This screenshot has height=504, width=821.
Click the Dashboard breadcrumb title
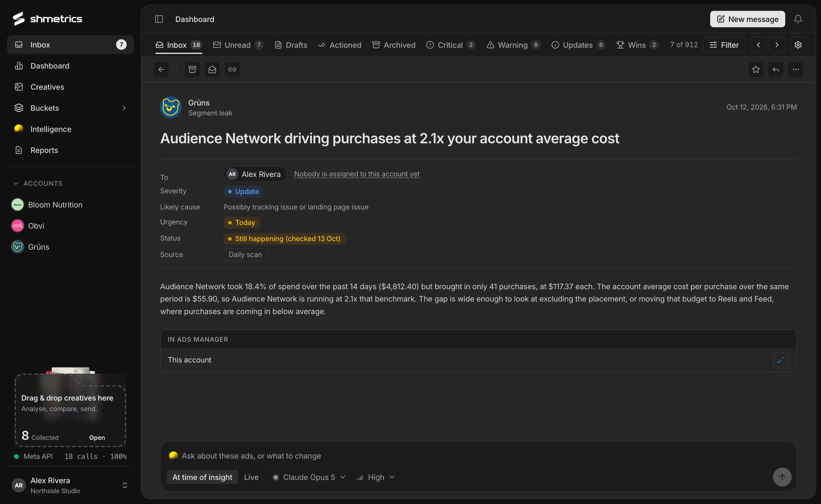(x=195, y=19)
